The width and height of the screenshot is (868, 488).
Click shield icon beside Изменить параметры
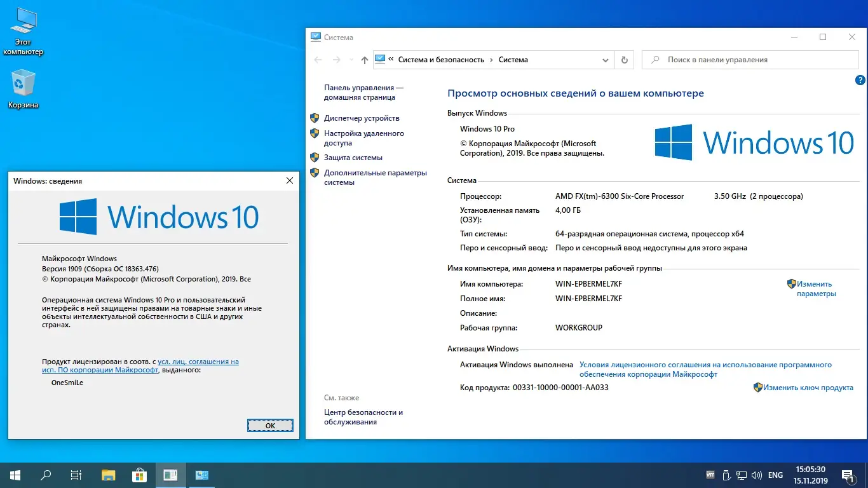[792, 284]
